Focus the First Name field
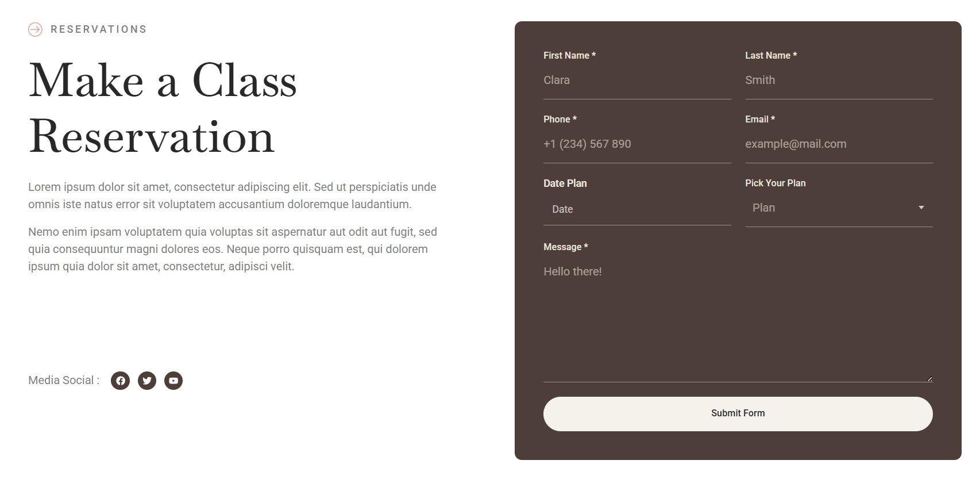Image resolution: width=980 pixels, height=483 pixels. 637,80
